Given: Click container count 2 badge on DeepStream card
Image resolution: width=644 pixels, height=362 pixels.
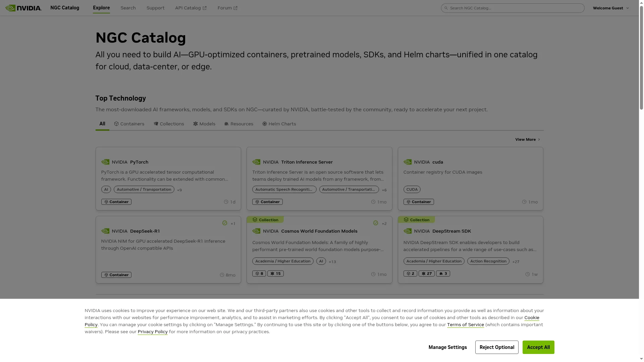Looking at the screenshot, I should [411, 274].
